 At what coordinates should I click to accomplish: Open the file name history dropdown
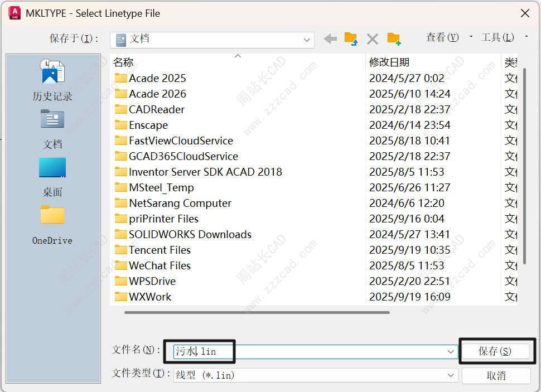(x=451, y=352)
